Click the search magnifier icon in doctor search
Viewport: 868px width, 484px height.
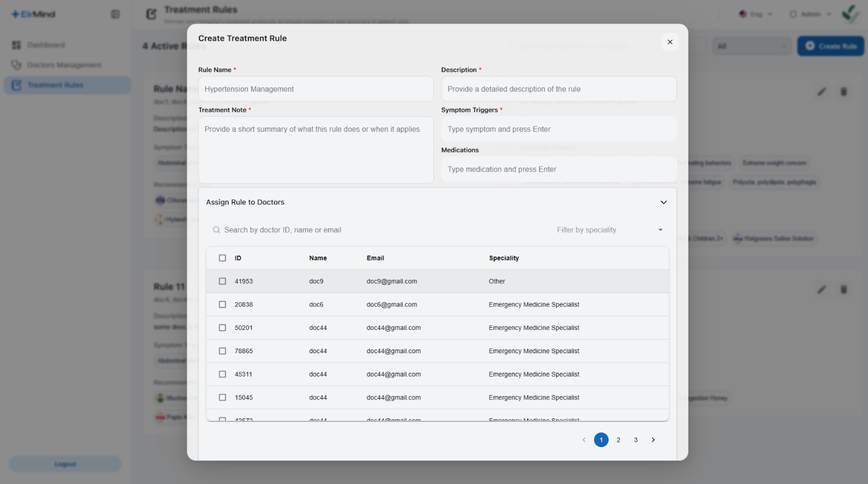coord(216,230)
